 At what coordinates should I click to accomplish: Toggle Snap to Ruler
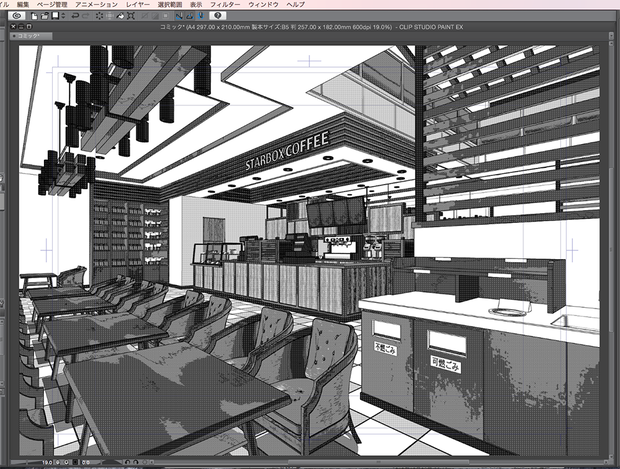tap(179, 16)
